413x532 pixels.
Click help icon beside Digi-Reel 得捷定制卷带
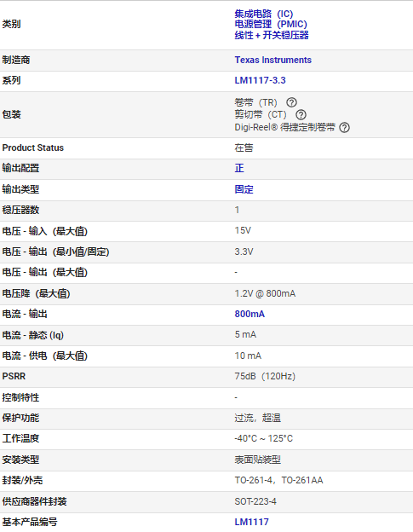(344, 128)
